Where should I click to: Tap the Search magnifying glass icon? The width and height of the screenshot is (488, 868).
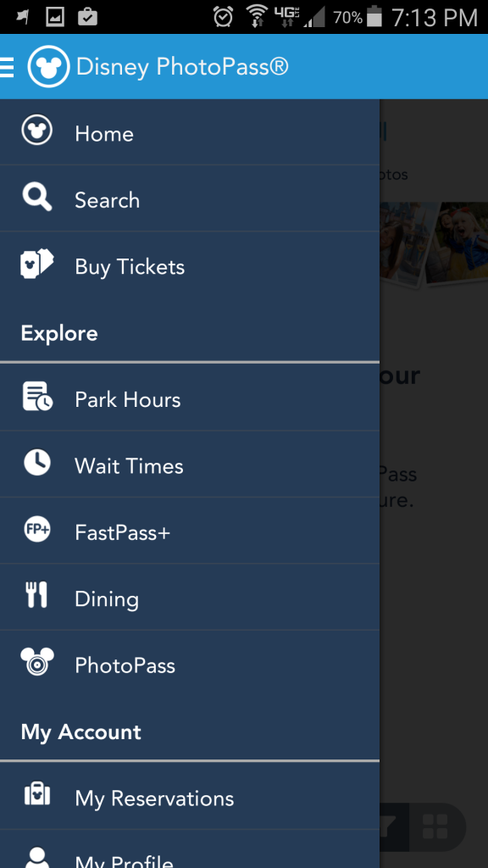(x=37, y=198)
